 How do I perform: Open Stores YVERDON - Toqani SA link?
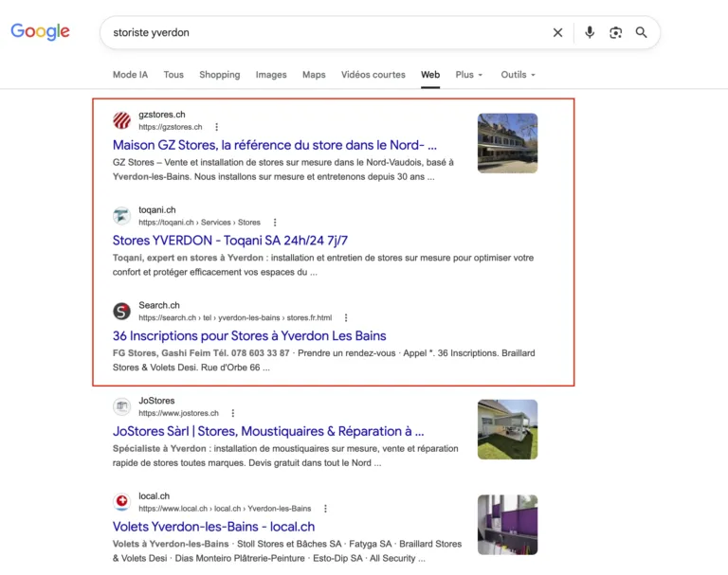coord(230,241)
